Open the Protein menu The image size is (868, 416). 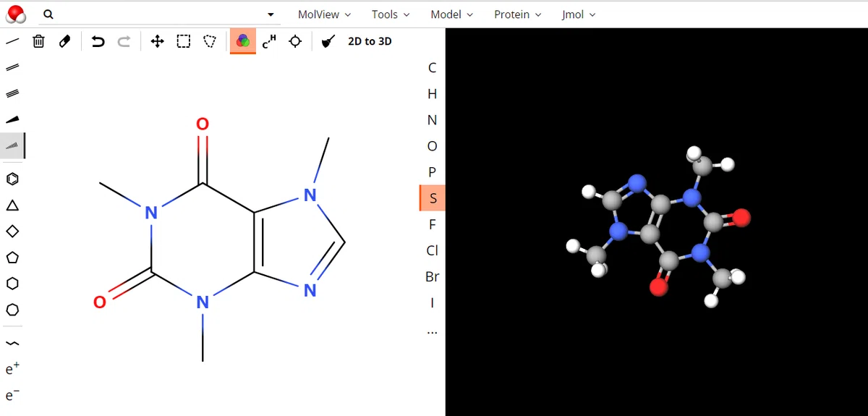pyautogui.click(x=518, y=14)
